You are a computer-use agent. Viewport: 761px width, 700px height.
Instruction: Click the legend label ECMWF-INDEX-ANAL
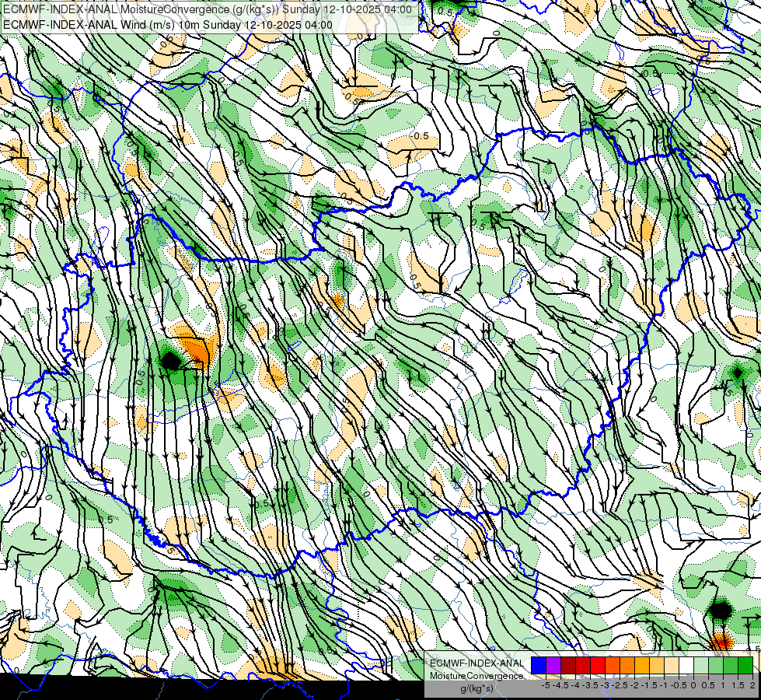click(x=476, y=663)
